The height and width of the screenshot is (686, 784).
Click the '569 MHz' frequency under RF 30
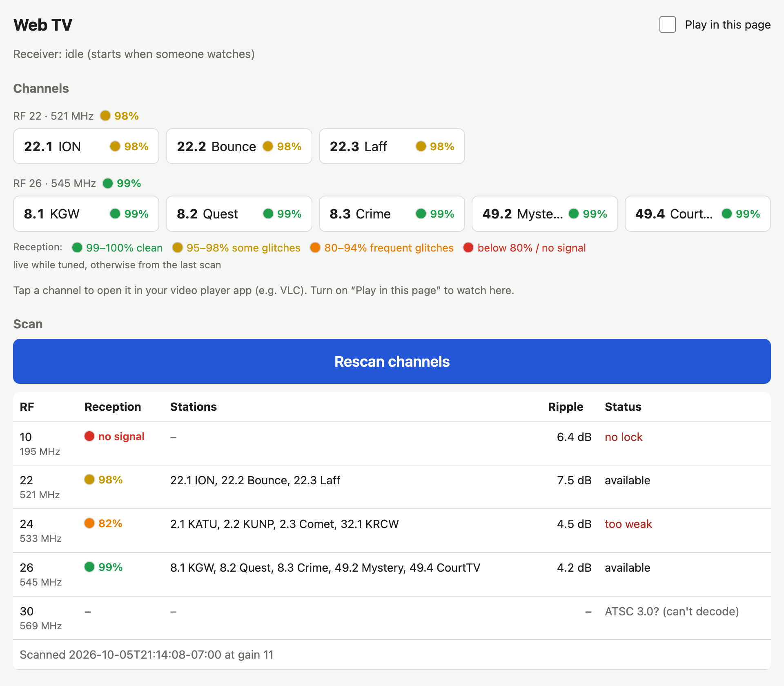pyautogui.click(x=41, y=626)
